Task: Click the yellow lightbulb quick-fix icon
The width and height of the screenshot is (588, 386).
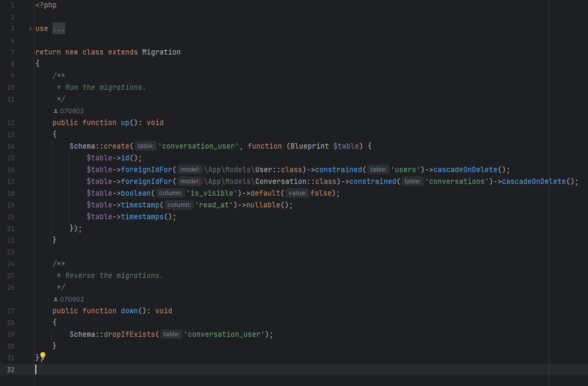Action: pos(43,356)
